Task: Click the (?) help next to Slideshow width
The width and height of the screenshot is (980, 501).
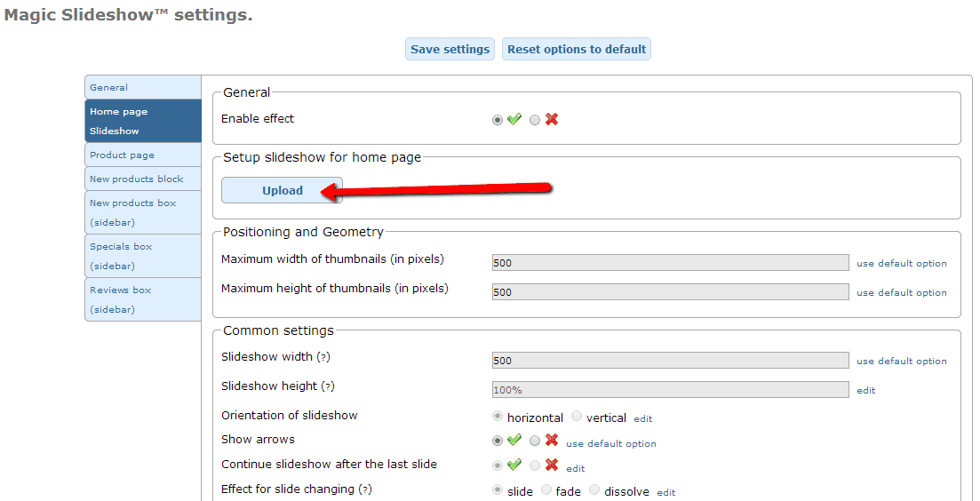Action: coord(323,357)
